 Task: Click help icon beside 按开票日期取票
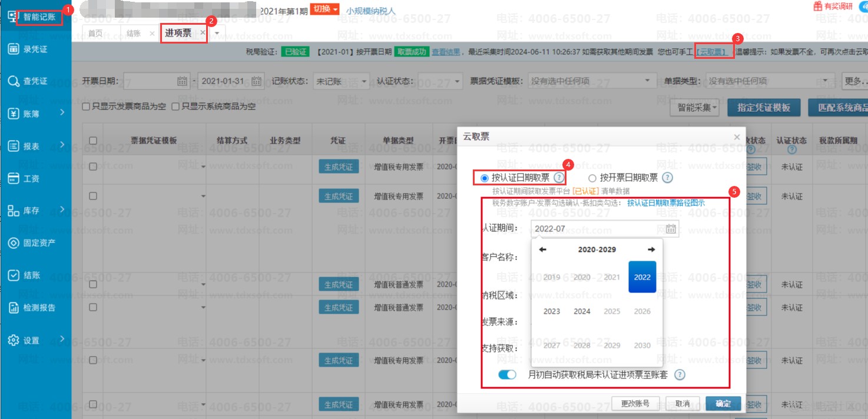point(667,178)
